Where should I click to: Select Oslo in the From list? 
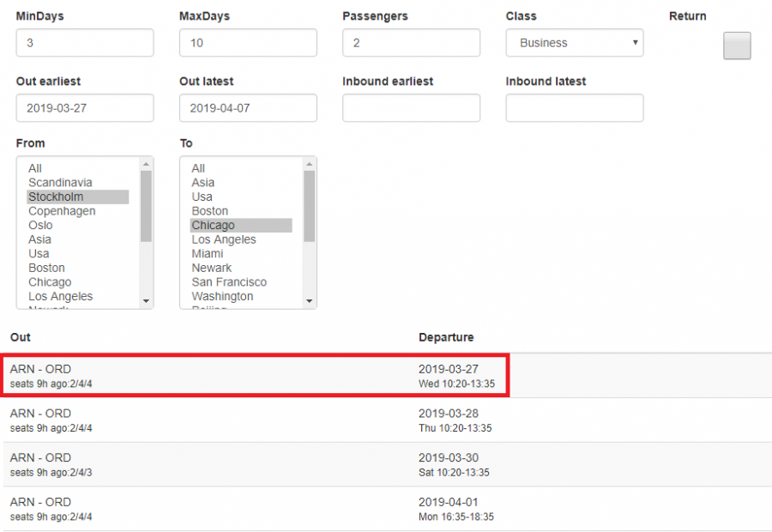[40, 225]
